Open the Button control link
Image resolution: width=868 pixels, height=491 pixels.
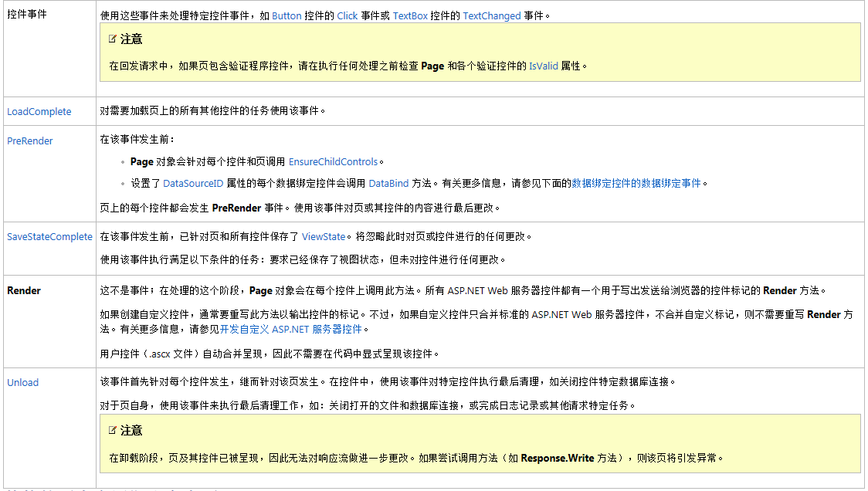(x=287, y=15)
